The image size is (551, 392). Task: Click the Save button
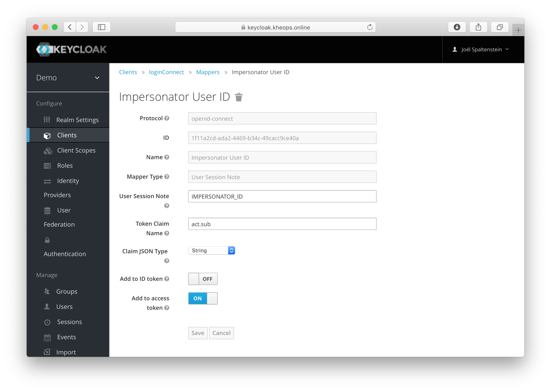197,332
